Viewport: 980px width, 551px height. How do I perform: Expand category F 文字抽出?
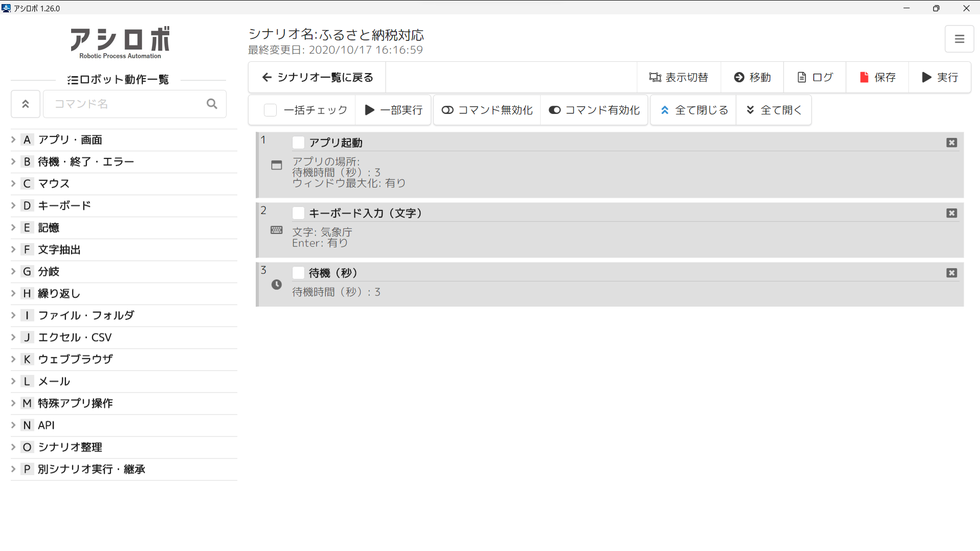point(124,249)
